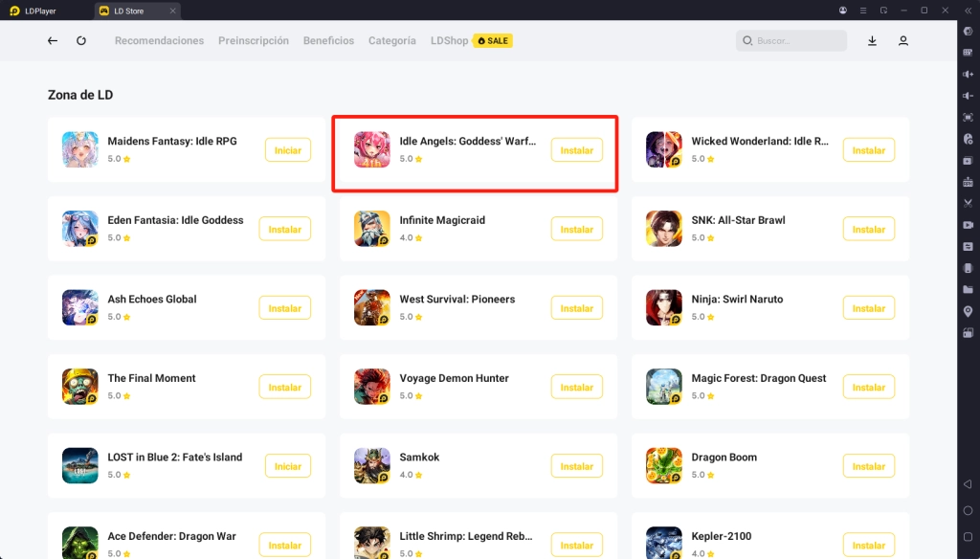Open the downloads manager icon
The width and height of the screenshot is (980, 559).
(872, 40)
